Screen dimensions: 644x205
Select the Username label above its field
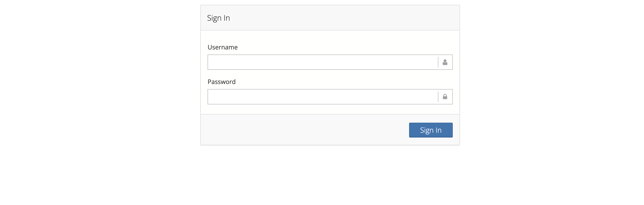coord(222,47)
